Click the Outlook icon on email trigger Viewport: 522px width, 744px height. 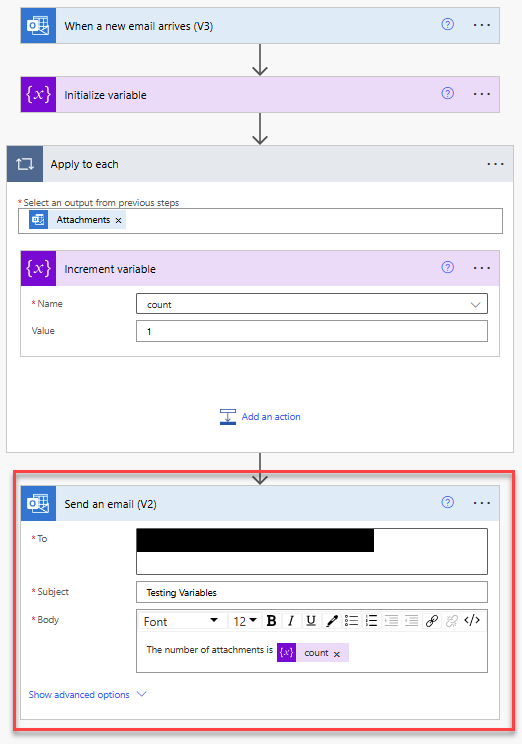click(x=38, y=26)
